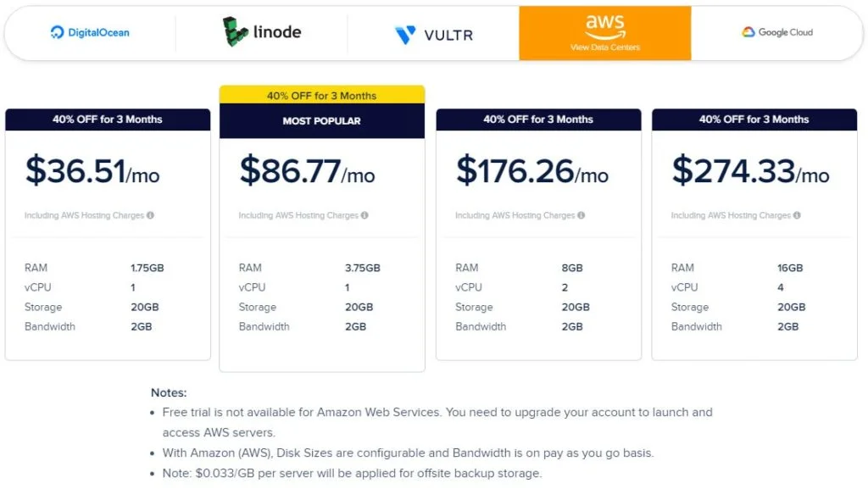Click info icon on $36.51 plan

pyautogui.click(x=151, y=215)
